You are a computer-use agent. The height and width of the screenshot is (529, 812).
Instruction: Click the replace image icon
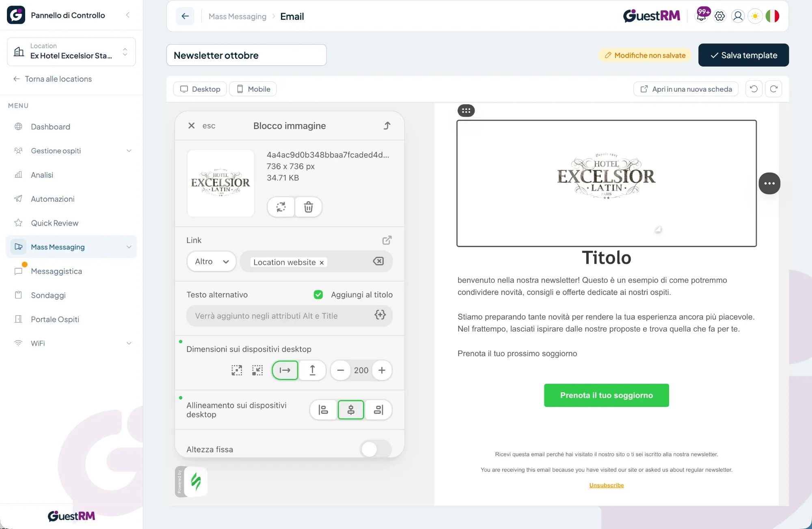281,207
